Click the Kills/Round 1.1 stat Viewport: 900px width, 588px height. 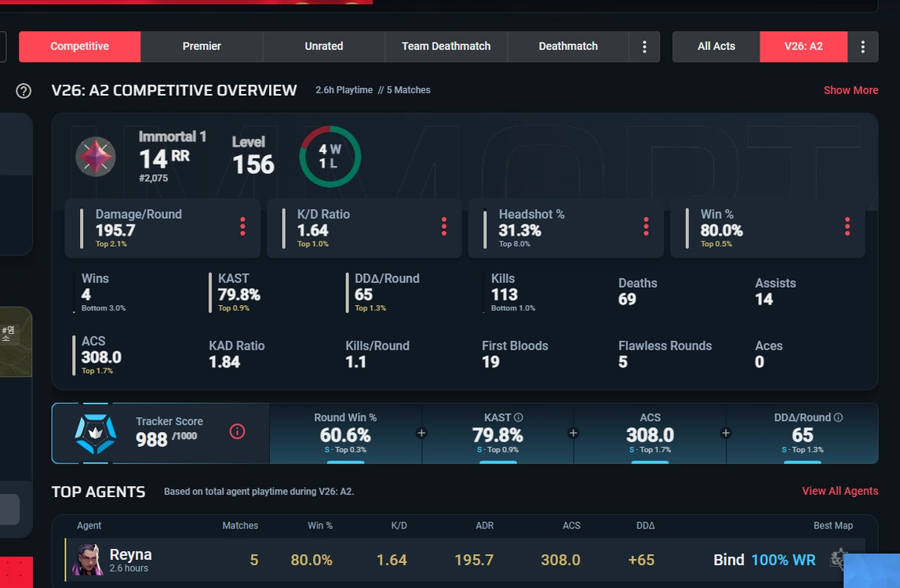377,354
